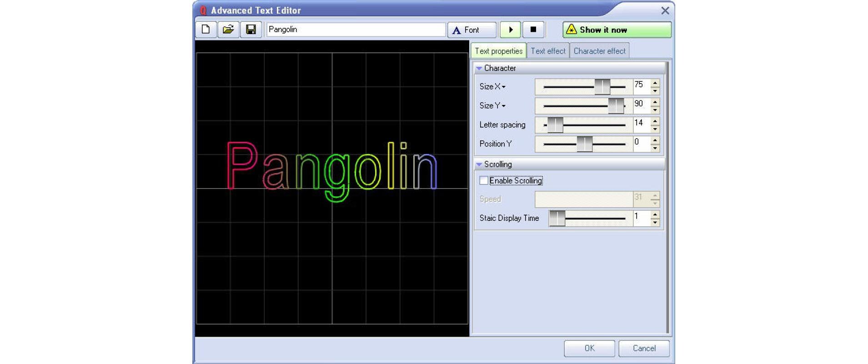Open an existing text file
Viewport: 868px width, 364px height.
(x=228, y=30)
